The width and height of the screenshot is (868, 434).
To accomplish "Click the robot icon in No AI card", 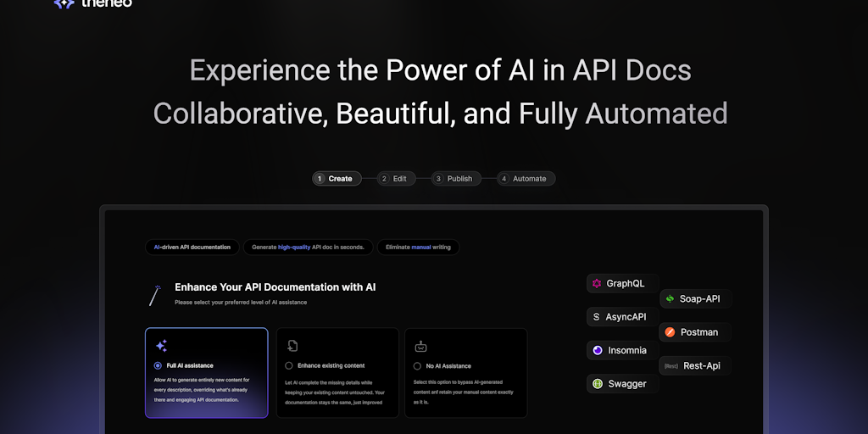I will coord(420,347).
